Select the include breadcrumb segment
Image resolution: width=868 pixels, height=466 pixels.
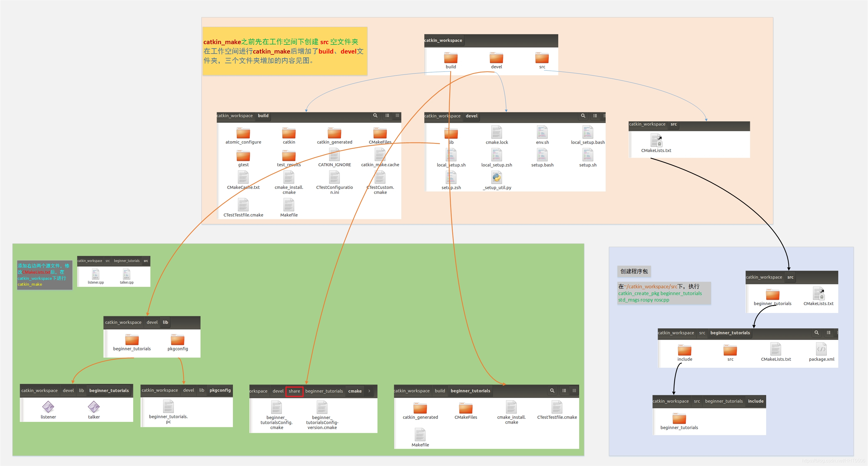coord(756,401)
